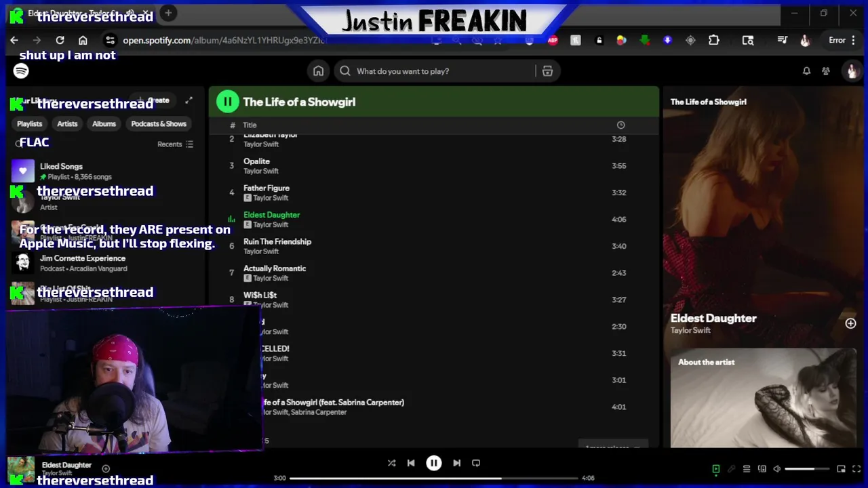This screenshot has height=488, width=868.
Task: Sort tracks by Title column
Action: coord(250,125)
